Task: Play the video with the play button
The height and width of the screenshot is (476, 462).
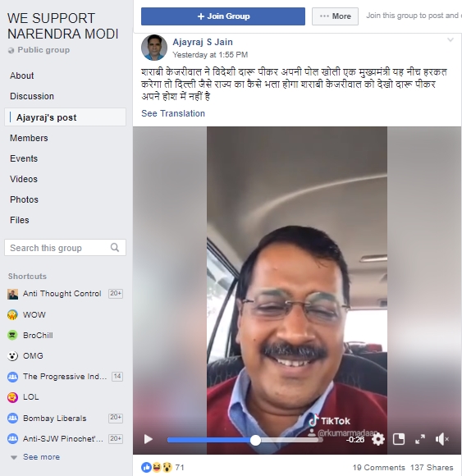Action: (x=149, y=439)
